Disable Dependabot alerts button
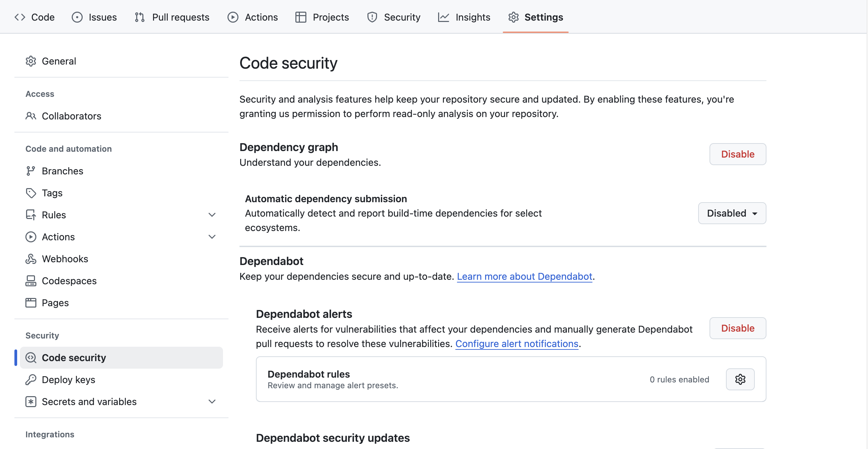868x449 pixels. tap(738, 328)
